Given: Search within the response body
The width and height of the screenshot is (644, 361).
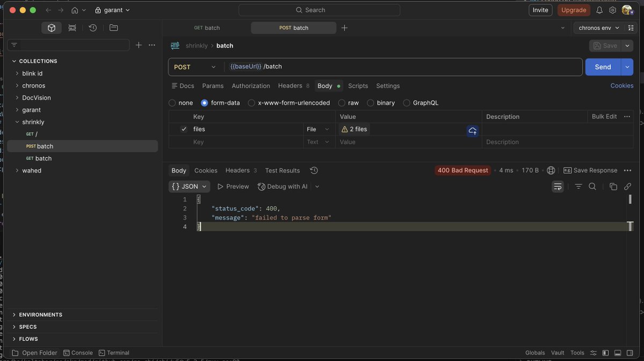Looking at the screenshot, I should [x=592, y=187].
